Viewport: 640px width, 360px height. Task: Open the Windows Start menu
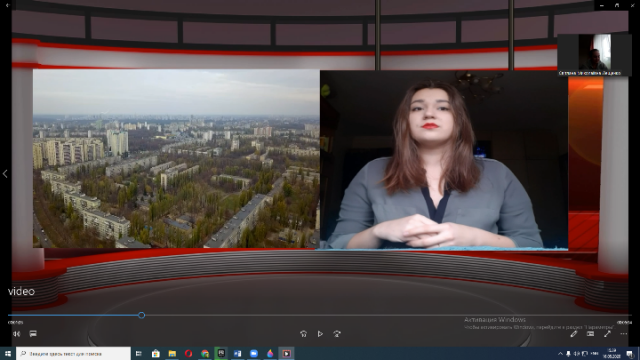tap(8, 353)
